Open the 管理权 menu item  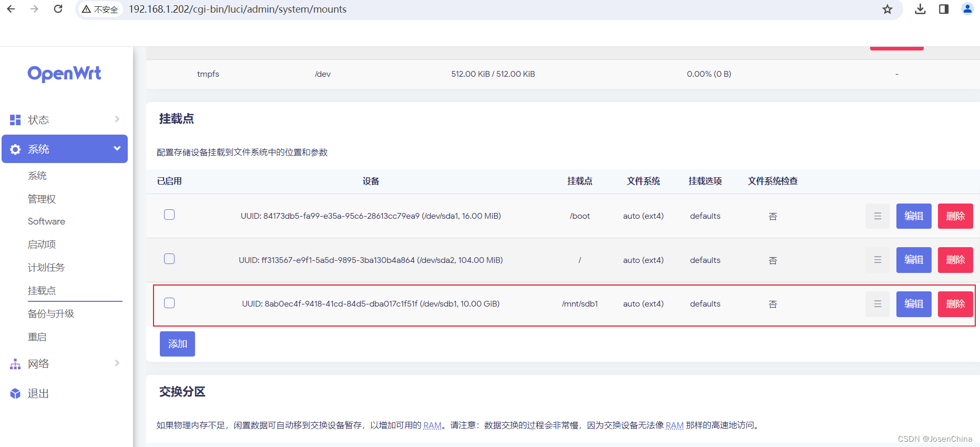(42, 199)
